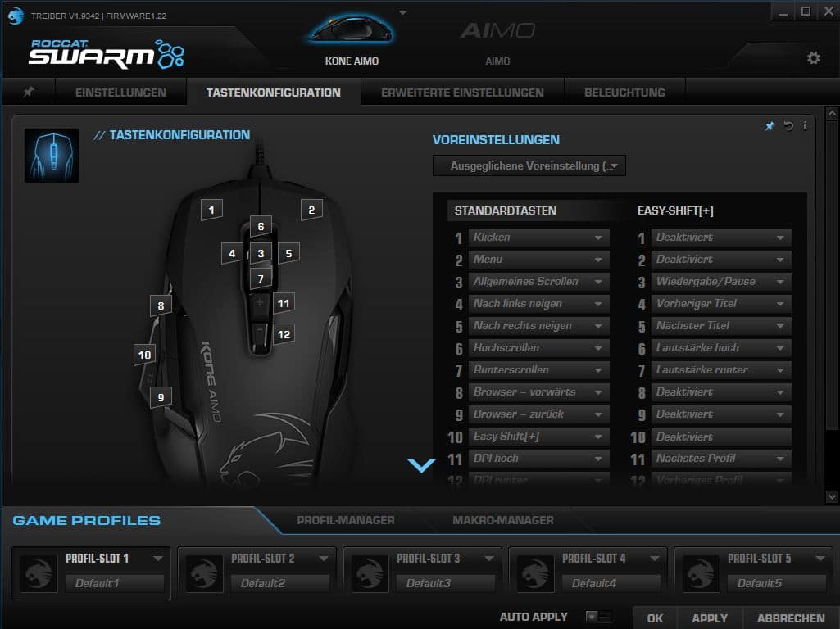Expand the button 1 Klicken dropdown
This screenshot has width=840, height=629.
pos(598,238)
